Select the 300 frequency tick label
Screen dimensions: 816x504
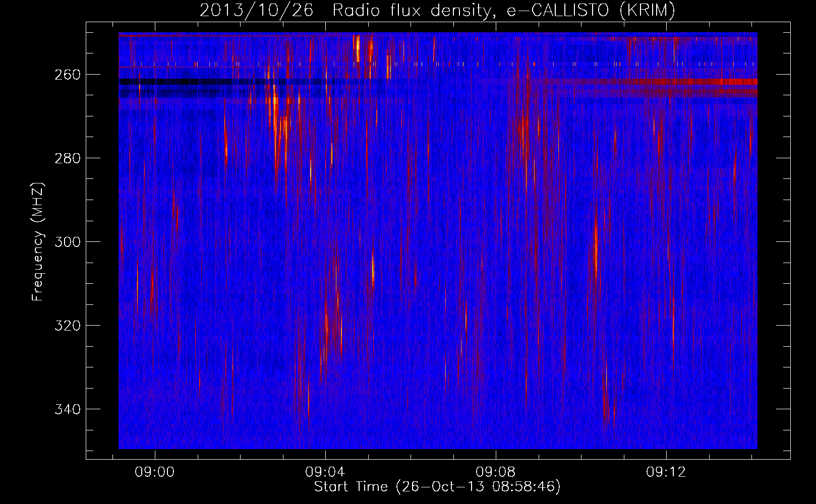coord(68,242)
